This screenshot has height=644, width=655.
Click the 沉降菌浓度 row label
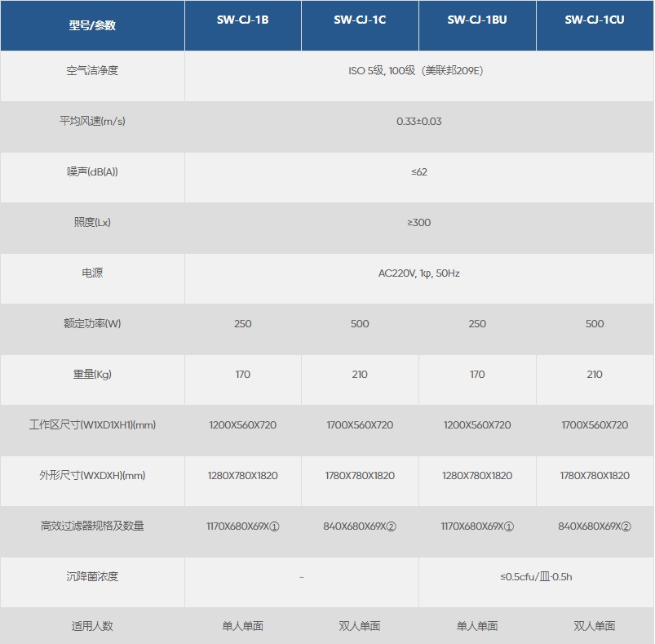92,577
